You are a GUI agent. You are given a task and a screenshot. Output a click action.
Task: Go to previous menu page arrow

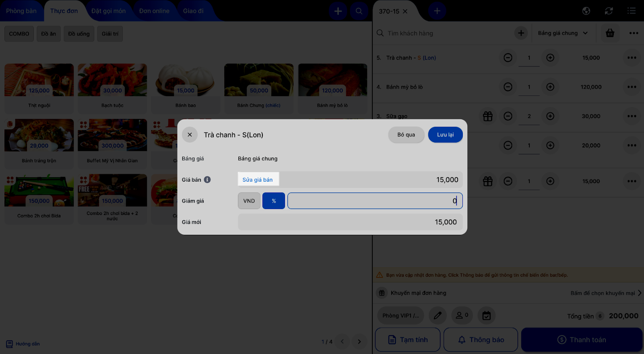pos(343,342)
